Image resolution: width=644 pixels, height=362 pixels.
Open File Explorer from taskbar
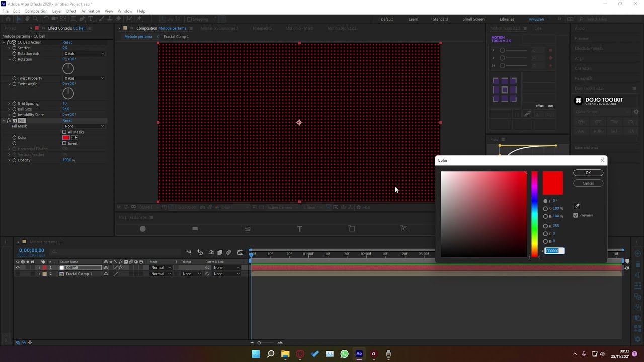pos(285,354)
